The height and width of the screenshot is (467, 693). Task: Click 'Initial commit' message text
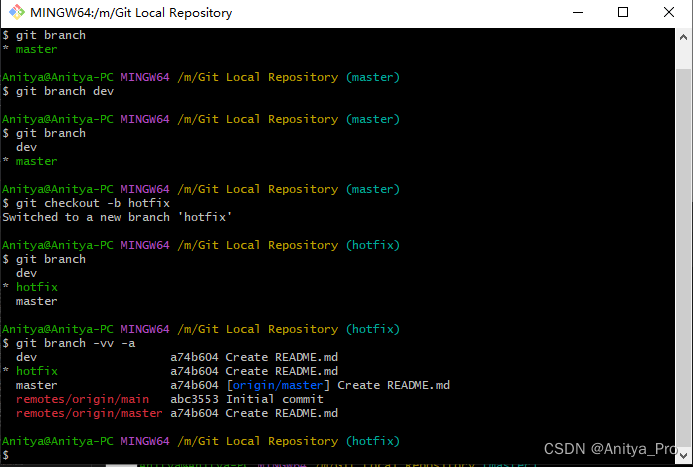point(275,399)
